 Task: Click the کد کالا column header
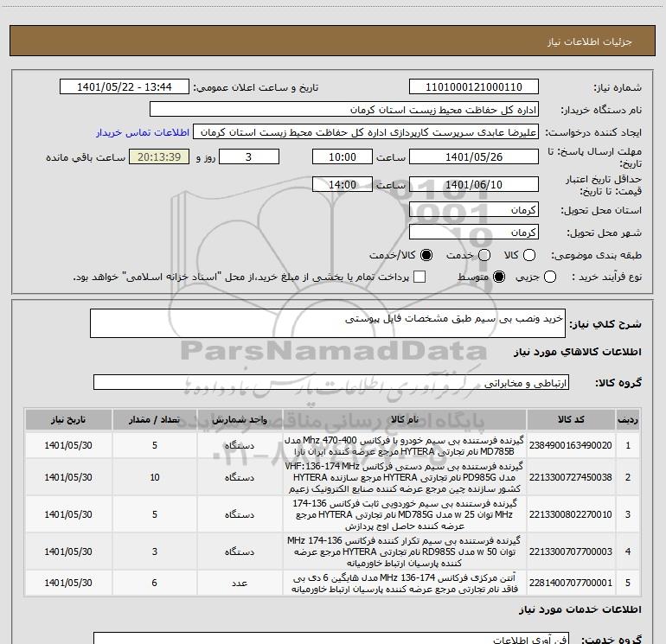pos(571,419)
